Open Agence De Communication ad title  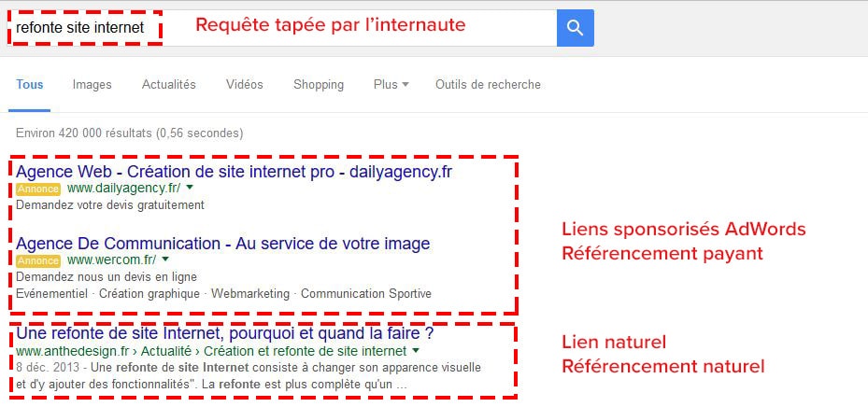point(223,244)
